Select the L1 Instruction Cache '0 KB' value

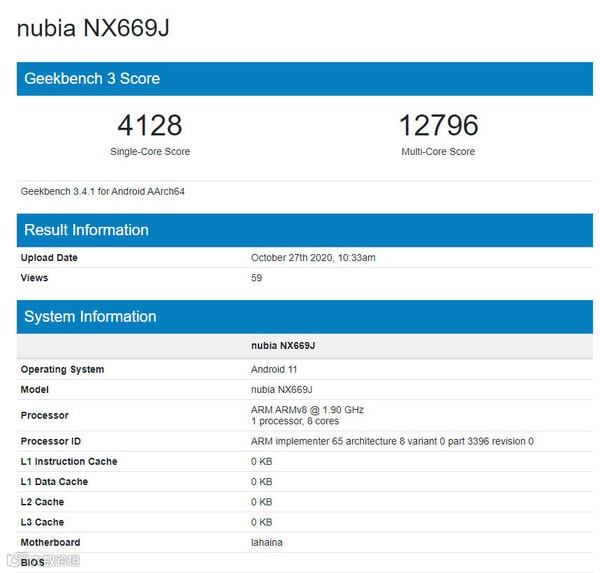pyautogui.click(x=262, y=462)
